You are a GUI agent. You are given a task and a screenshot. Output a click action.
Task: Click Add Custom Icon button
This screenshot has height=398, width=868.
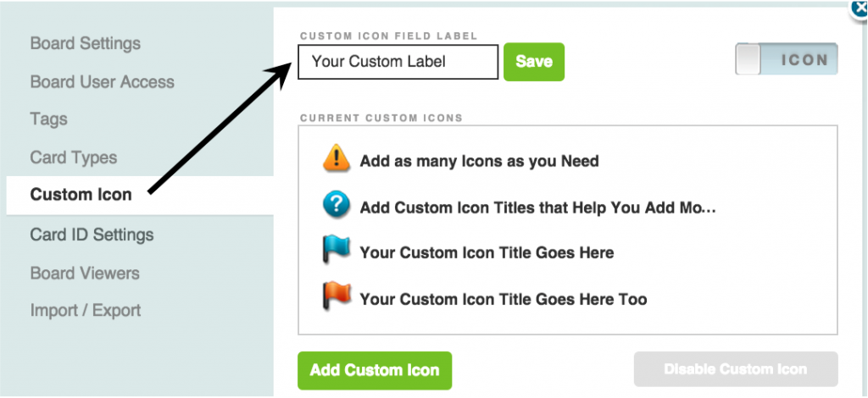click(375, 370)
